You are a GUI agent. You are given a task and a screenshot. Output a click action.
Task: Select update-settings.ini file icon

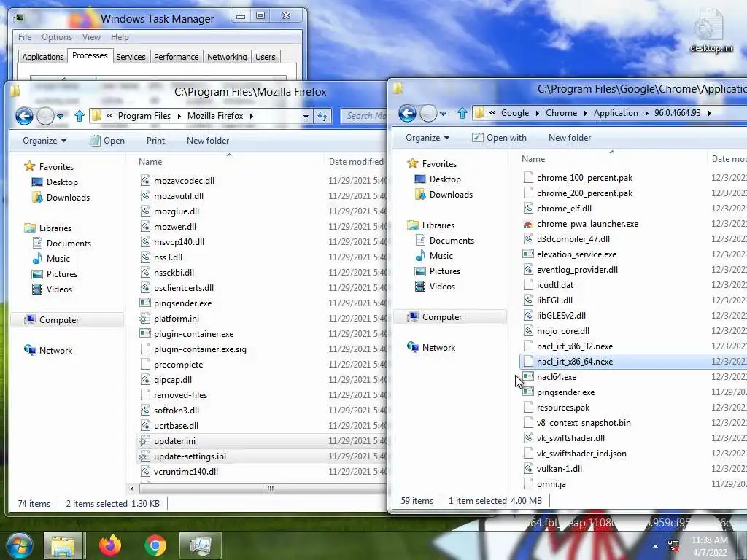(145, 456)
